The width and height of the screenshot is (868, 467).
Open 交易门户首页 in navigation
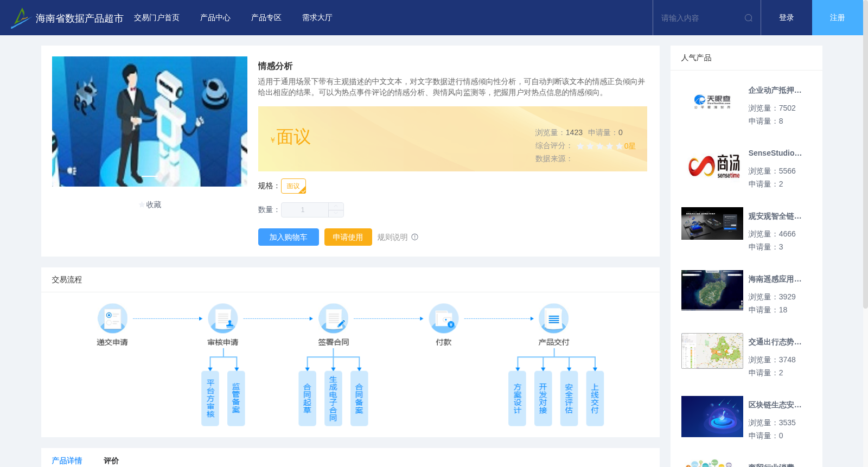point(157,18)
